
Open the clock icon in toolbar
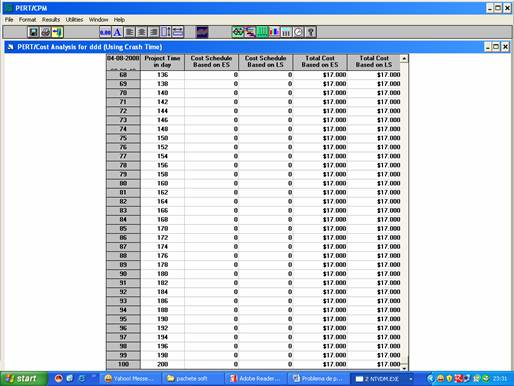pyautogui.click(x=298, y=32)
